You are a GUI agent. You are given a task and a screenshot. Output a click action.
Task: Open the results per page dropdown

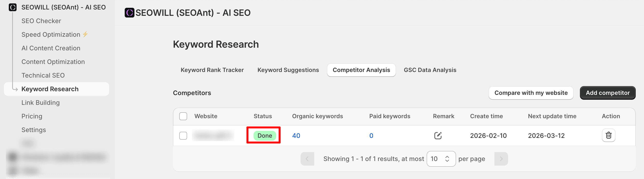[441, 159]
